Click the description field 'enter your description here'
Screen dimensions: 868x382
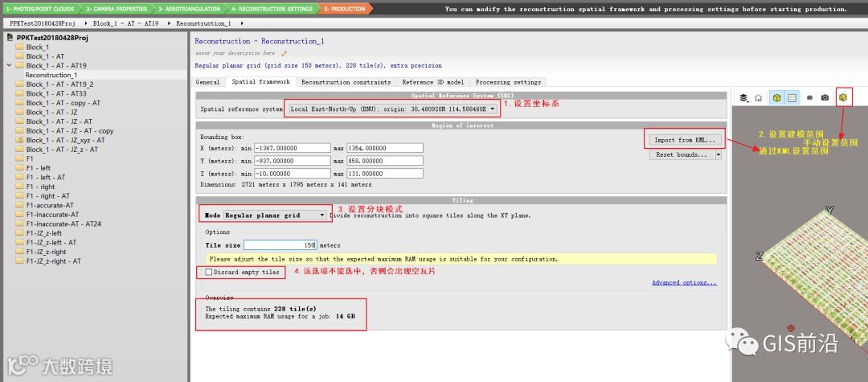click(235, 54)
